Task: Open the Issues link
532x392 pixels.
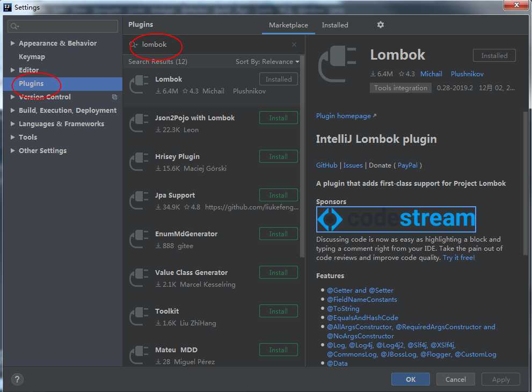Action: click(353, 165)
